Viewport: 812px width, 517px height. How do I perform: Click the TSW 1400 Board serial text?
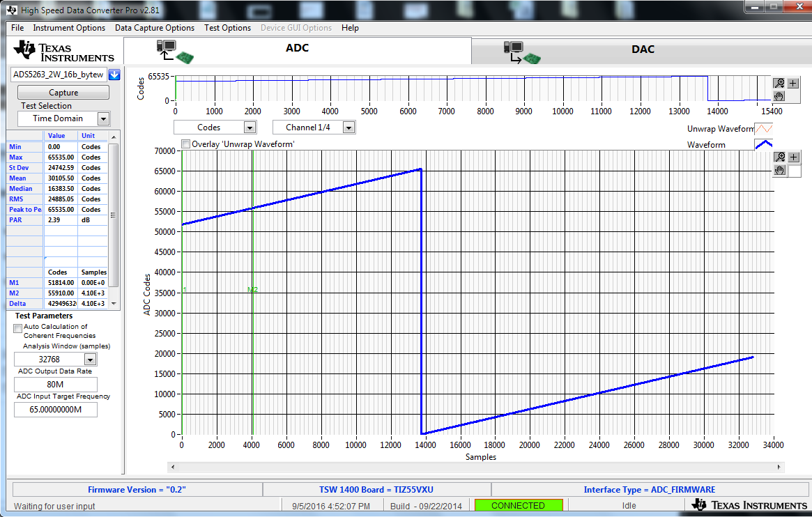coord(376,490)
